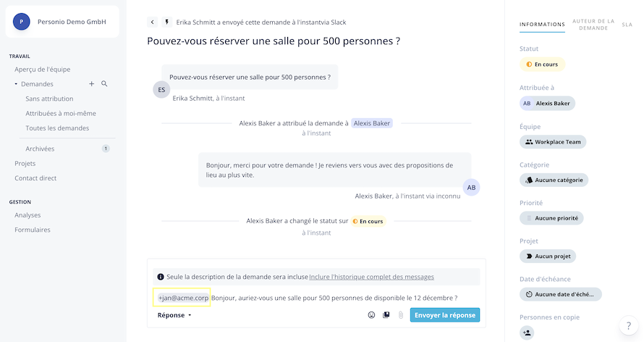Open saved replies library icon

click(x=386, y=315)
